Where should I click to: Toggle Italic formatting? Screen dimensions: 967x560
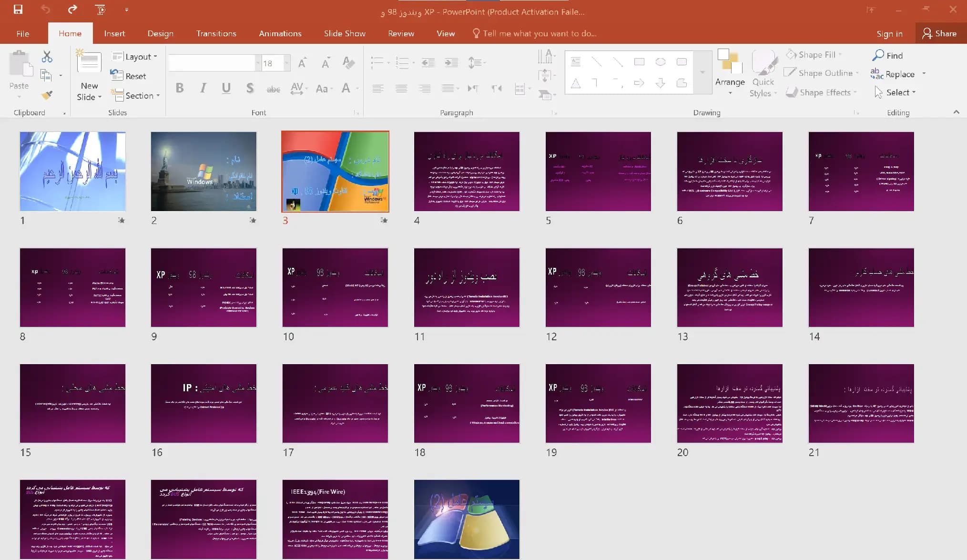(x=203, y=88)
